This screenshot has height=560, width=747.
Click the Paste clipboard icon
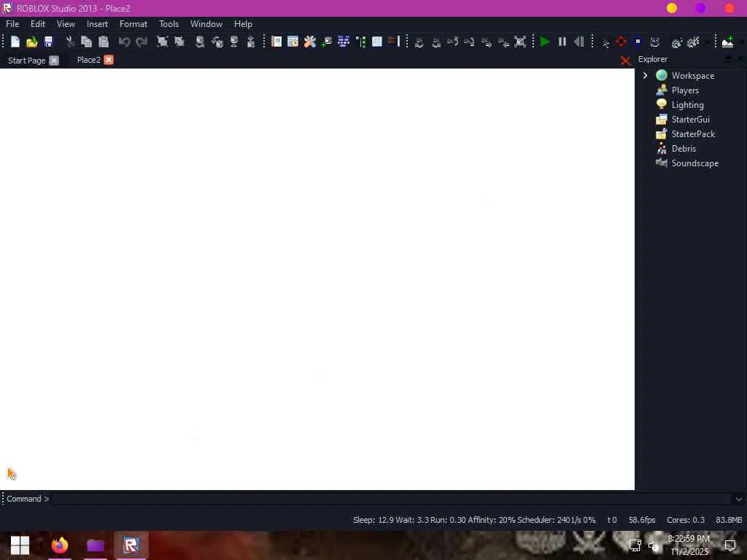[x=104, y=42]
